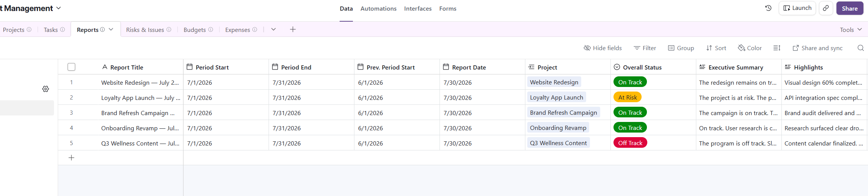Open the search magnifier icon

click(860, 48)
